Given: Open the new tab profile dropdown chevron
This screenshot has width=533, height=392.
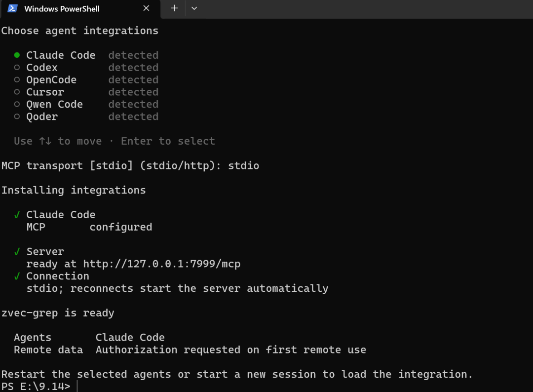Looking at the screenshot, I should [194, 8].
